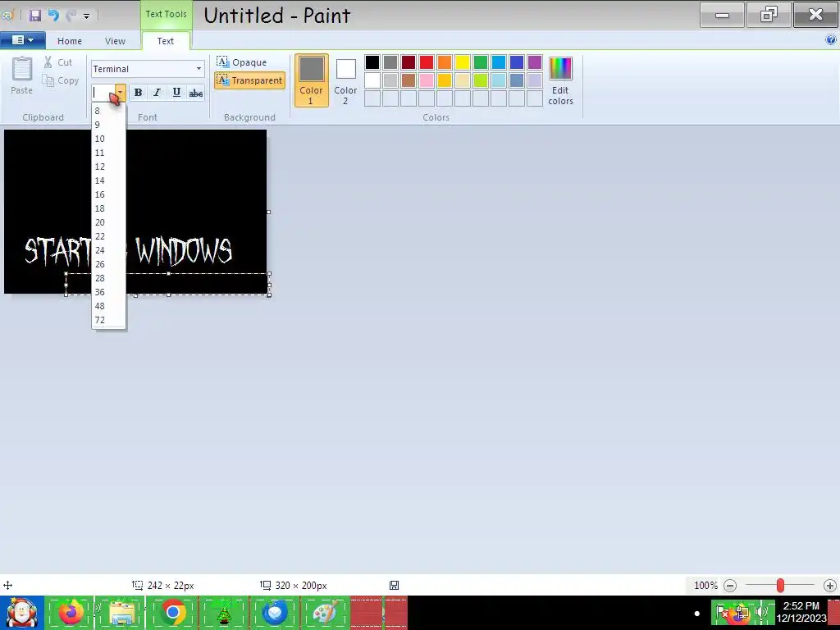The height and width of the screenshot is (630, 840).
Task: Choose font size 14 from list
Action: pyautogui.click(x=109, y=180)
